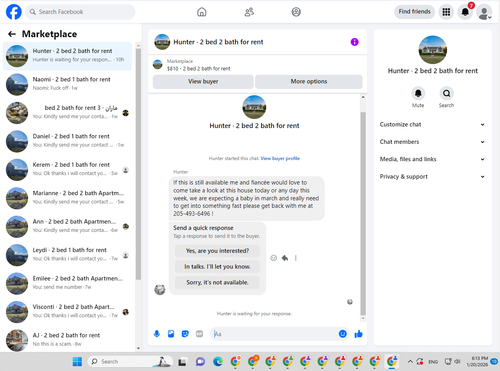Focus the Search Facebook field
The width and height of the screenshot is (500, 371).
pos(80,12)
